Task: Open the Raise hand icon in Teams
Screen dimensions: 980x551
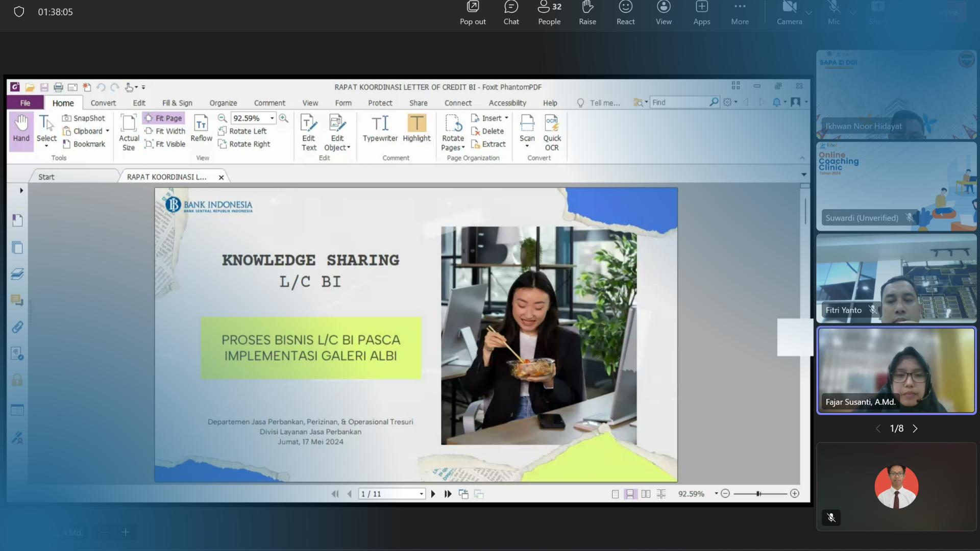Action: pyautogui.click(x=587, y=13)
